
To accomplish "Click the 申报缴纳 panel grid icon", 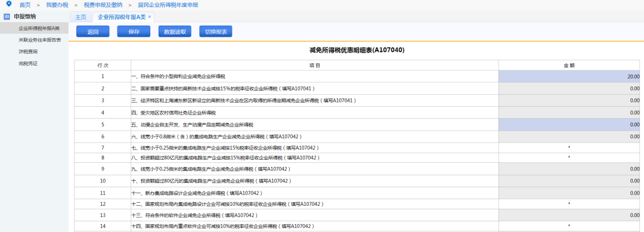I will tap(7, 17).
